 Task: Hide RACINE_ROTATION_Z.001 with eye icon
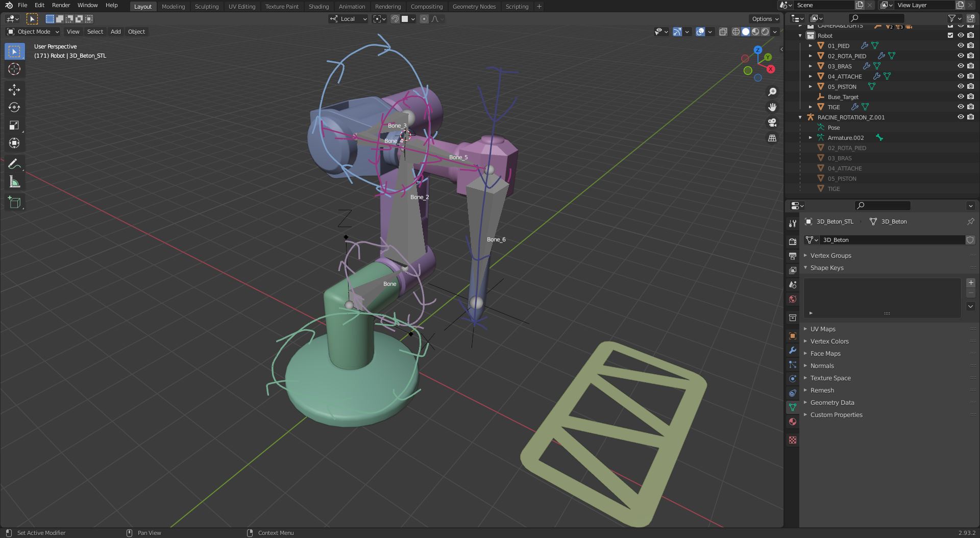[x=960, y=117]
